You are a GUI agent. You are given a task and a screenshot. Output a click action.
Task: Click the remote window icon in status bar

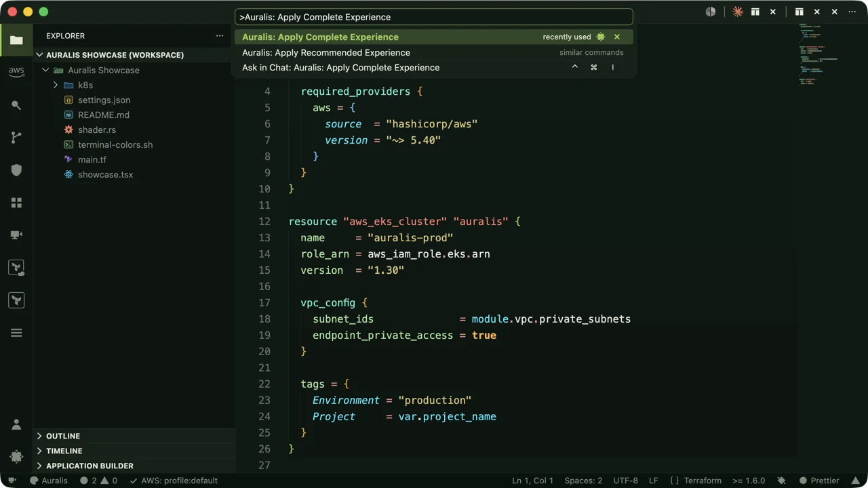pyautogui.click(x=12, y=481)
